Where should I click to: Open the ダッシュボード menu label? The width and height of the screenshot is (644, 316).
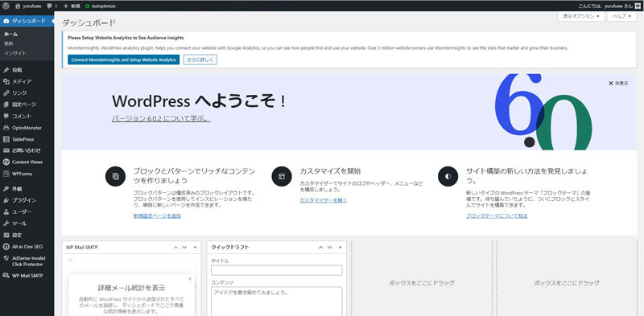28,21
